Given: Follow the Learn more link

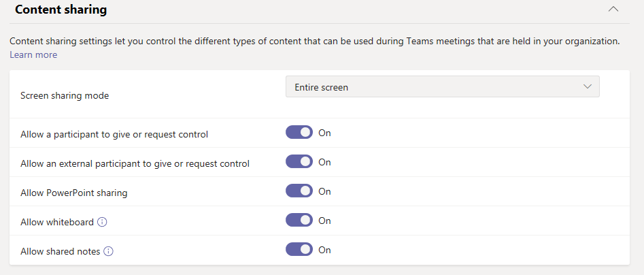Looking at the screenshot, I should [x=33, y=54].
